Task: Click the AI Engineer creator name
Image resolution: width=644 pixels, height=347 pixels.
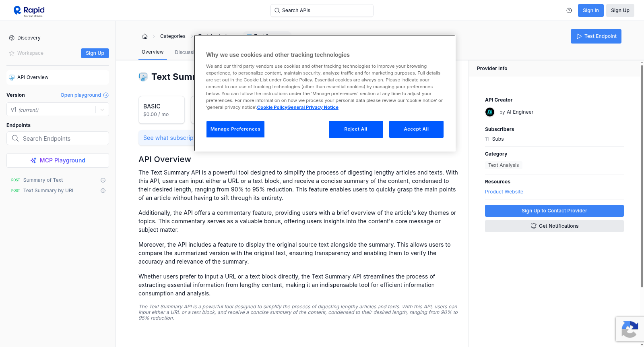Action: click(x=520, y=112)
